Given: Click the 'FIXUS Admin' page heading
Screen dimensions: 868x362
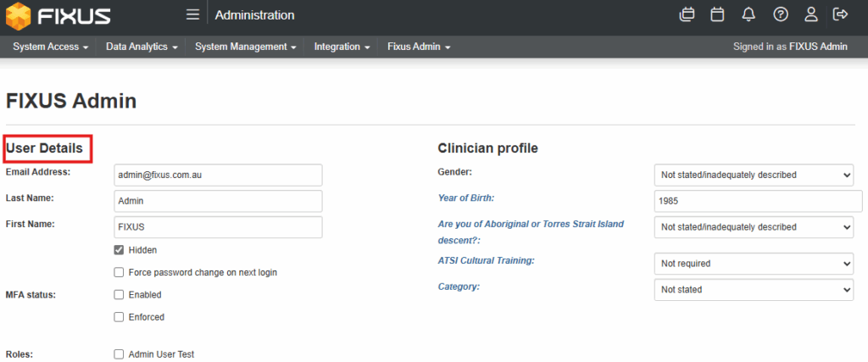Looking at the screenshot, I should 71,101.
